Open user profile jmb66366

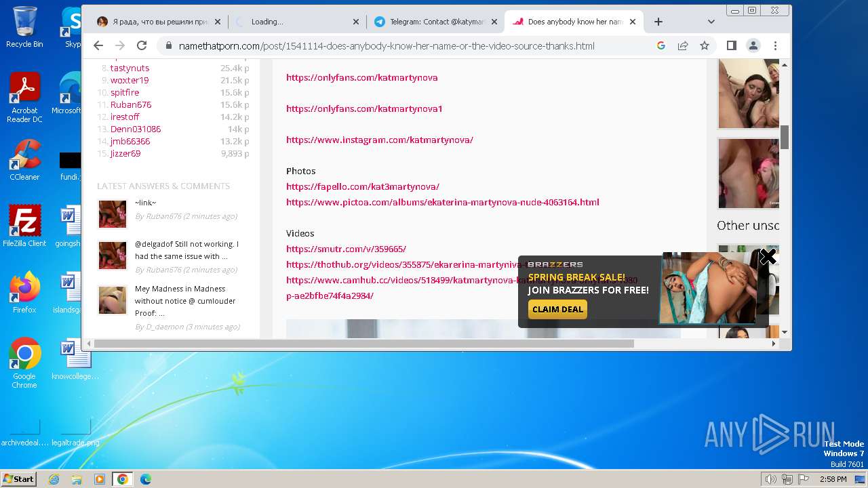pyautogui.click(x=130, y=141)
